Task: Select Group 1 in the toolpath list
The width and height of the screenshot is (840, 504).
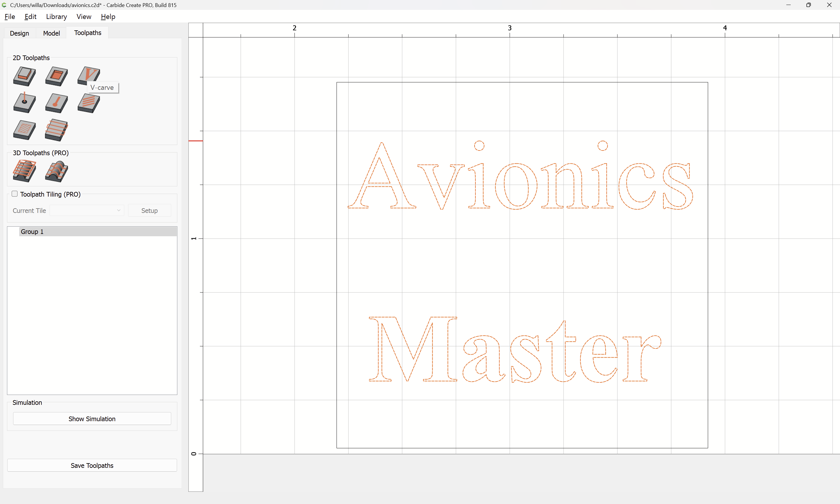Action: pos(98,232)
